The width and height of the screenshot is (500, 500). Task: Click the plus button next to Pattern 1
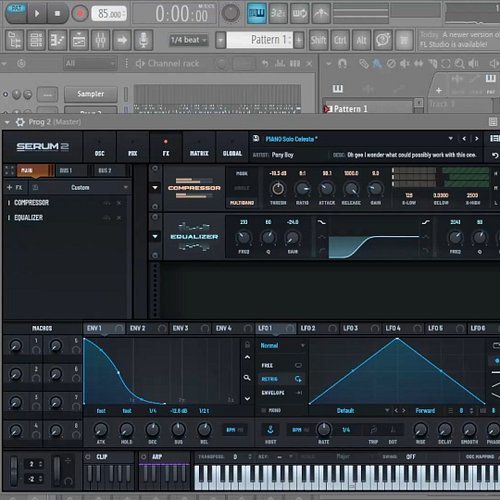pyautogui.click(x=299, y=40)
